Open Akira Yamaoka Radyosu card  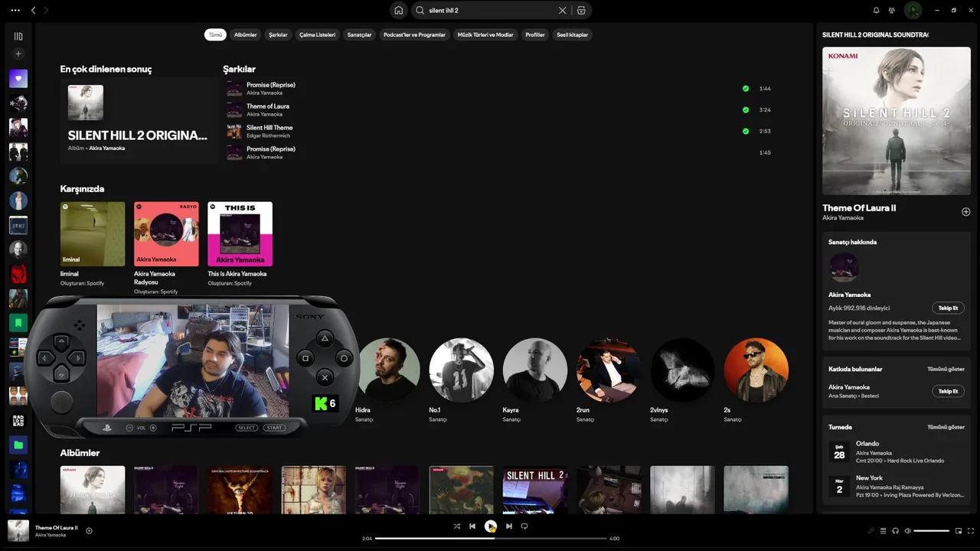click(x=166, y=248)
